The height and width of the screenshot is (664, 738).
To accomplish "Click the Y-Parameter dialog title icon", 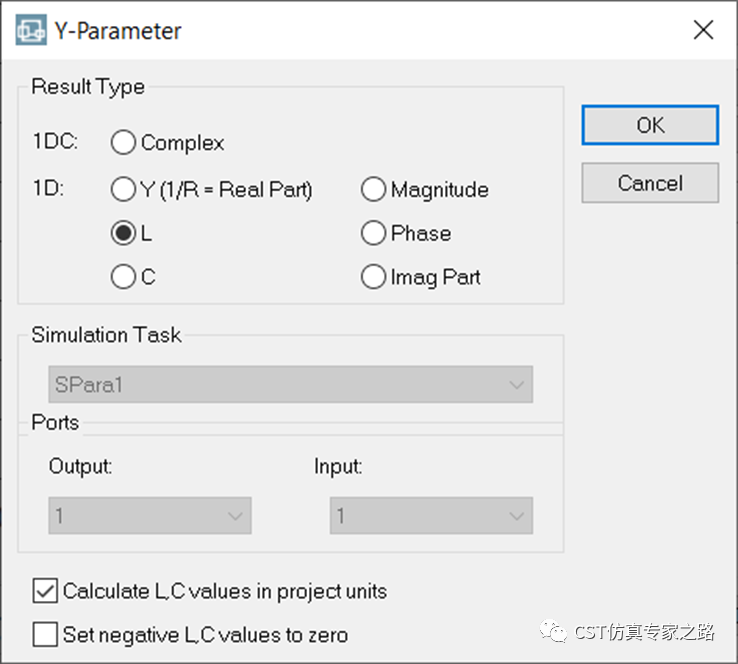I will coord(30,29).
